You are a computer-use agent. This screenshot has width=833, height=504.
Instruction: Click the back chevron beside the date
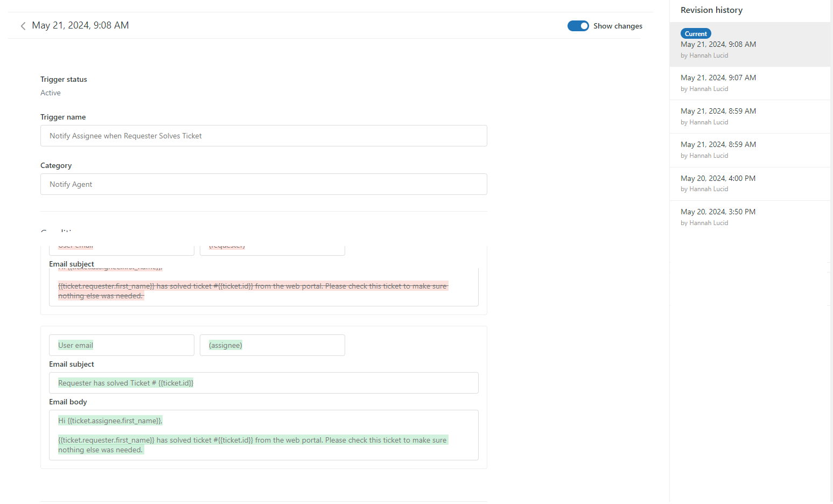[23, 26]
